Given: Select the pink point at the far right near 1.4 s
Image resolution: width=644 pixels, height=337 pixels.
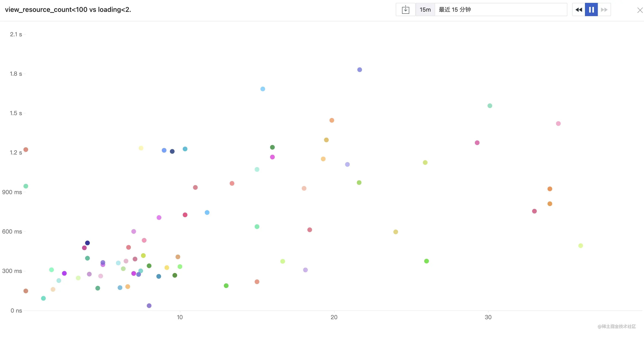Looking at the screenshot, I should pos(558,124).
